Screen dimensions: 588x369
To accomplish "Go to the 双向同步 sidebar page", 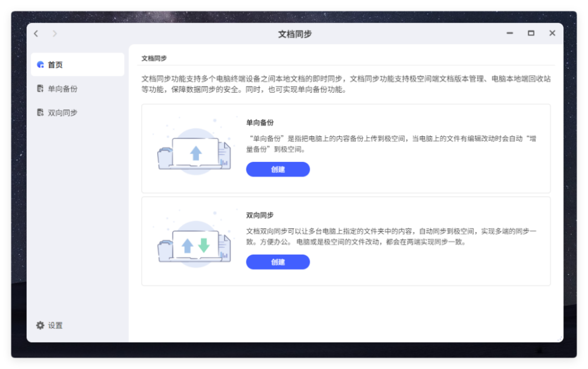I will [x=62, y=113].
